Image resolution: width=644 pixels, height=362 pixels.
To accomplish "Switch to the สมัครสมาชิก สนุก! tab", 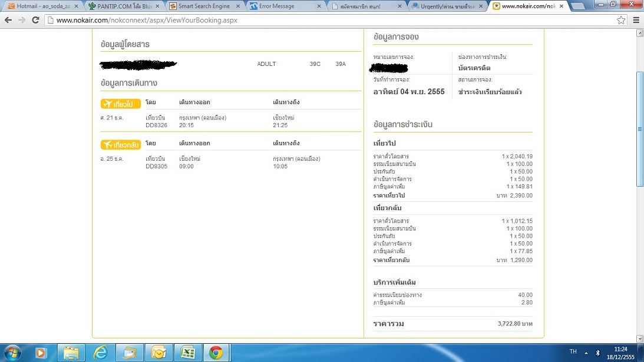I will point(365,6).
